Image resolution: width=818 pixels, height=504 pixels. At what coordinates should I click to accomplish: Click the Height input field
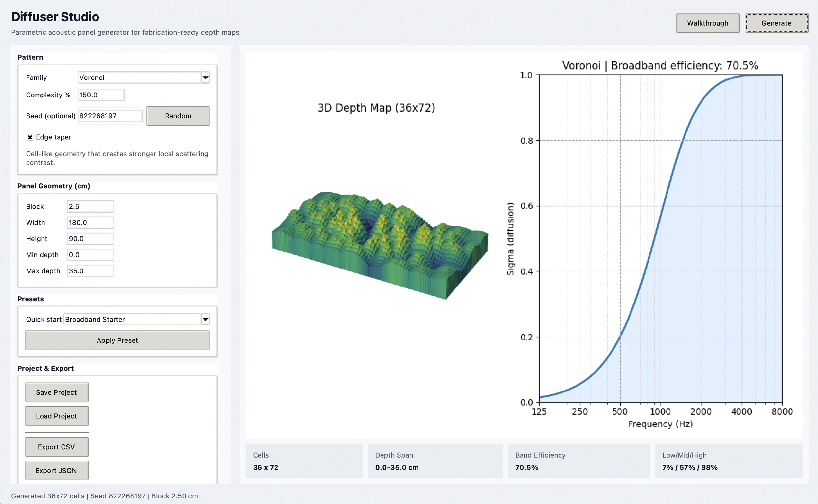coord(90,239)
